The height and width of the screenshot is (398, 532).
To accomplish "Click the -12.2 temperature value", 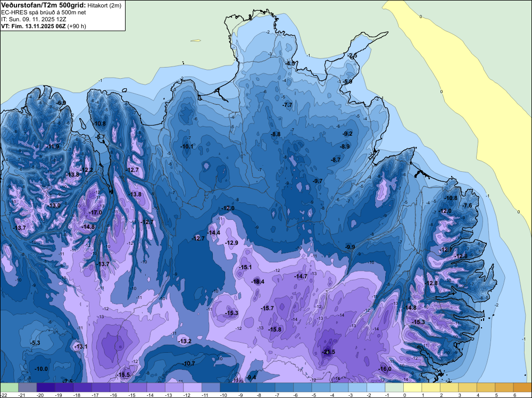I will point(86,170).
